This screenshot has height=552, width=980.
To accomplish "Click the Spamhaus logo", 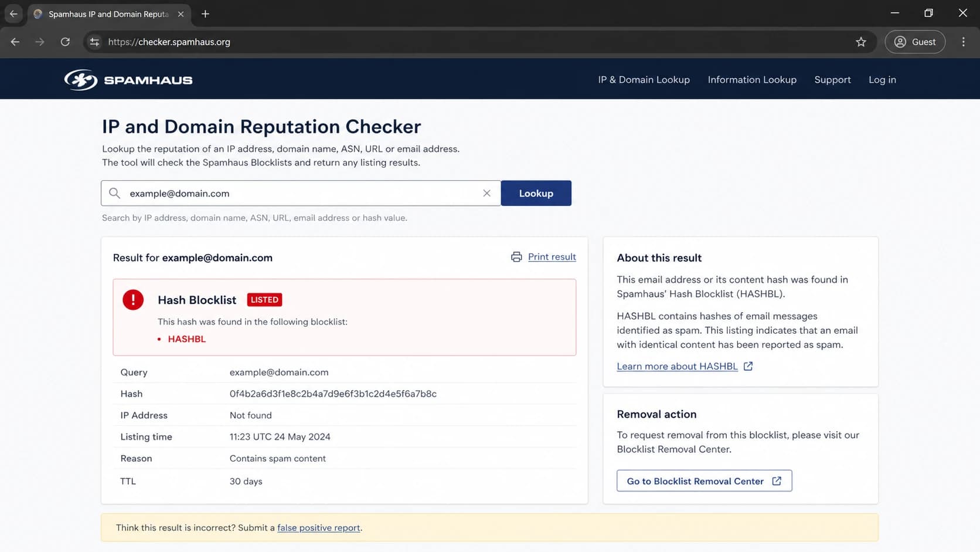I will tap(128, 80).
